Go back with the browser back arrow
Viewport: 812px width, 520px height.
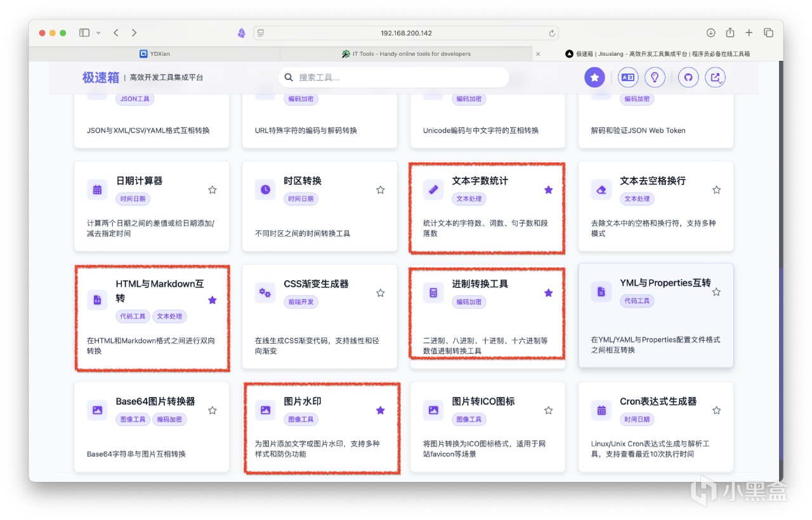click(x=116, y=33)
